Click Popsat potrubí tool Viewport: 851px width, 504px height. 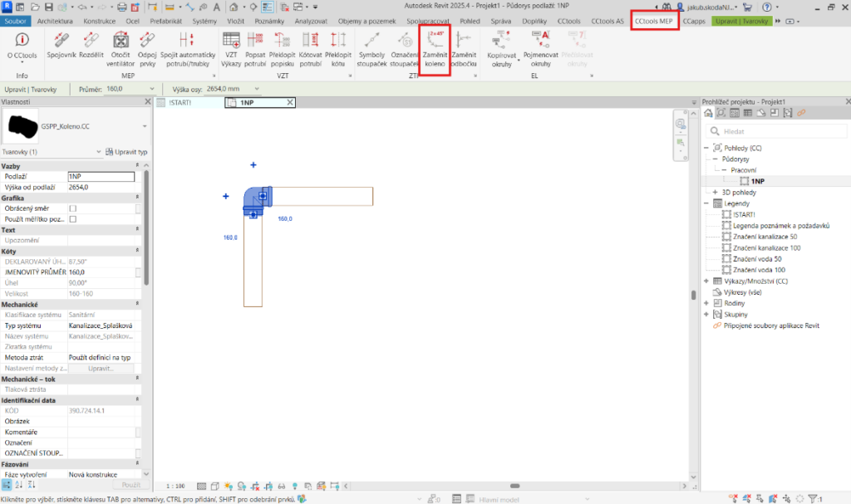click(x=255, y=49)
